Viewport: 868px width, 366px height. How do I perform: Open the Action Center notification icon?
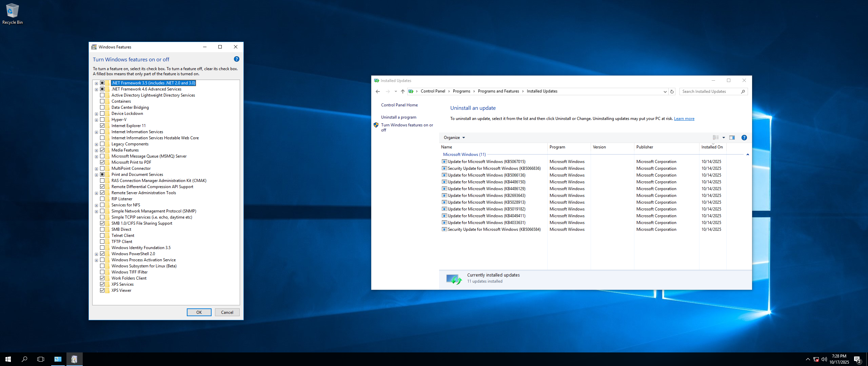[857, 359]
